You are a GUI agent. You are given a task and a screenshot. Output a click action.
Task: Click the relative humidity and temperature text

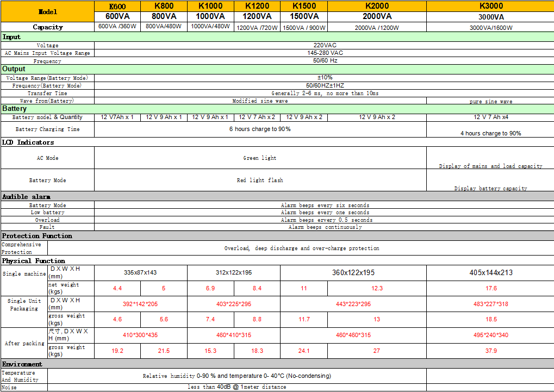(x=236, y=376)
